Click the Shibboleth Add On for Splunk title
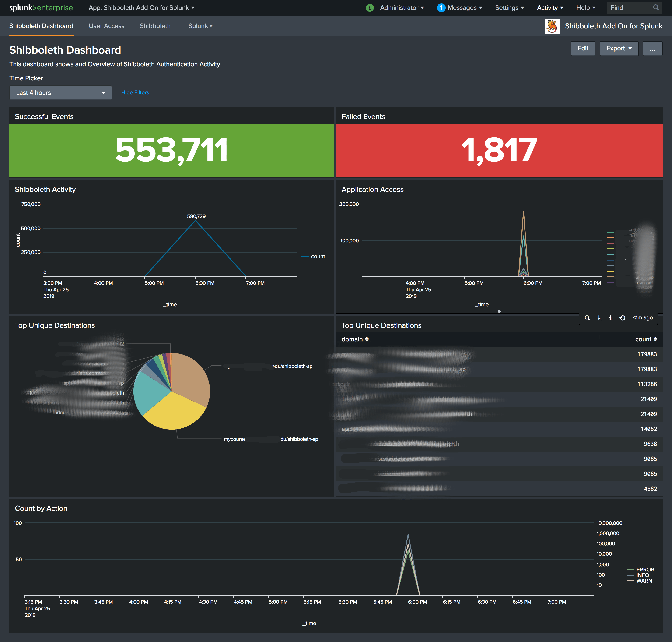 (x=613, y=26)
